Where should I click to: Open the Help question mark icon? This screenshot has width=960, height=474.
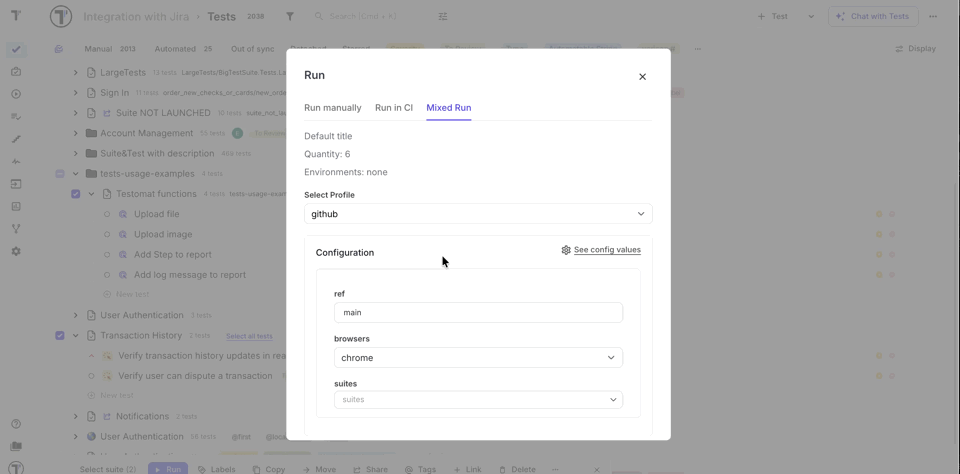coord(16,424)
